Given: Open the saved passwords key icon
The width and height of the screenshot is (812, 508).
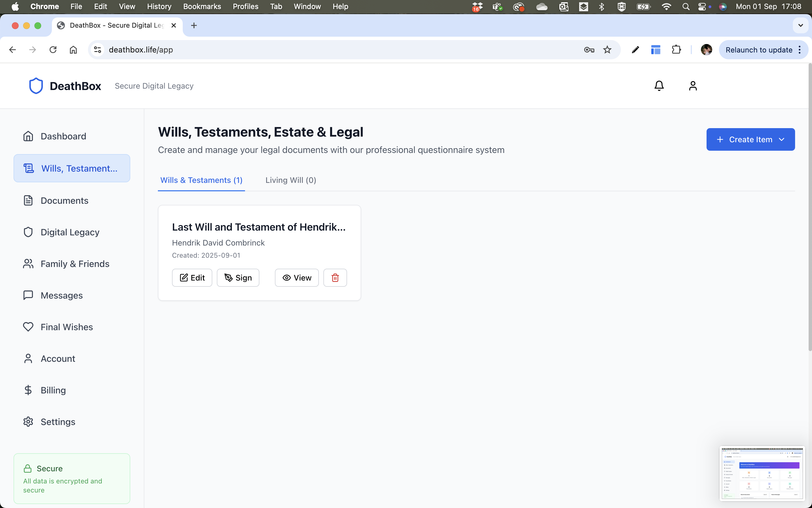Looking at the screenshot, I should [589, 50].
